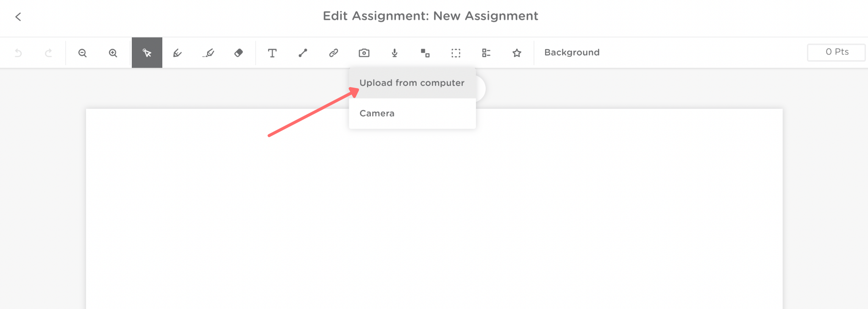The width and height of the screenshot is (868, 309).
Task: Zoom in with the magnifier plus icon
Action: click(113, 53)
